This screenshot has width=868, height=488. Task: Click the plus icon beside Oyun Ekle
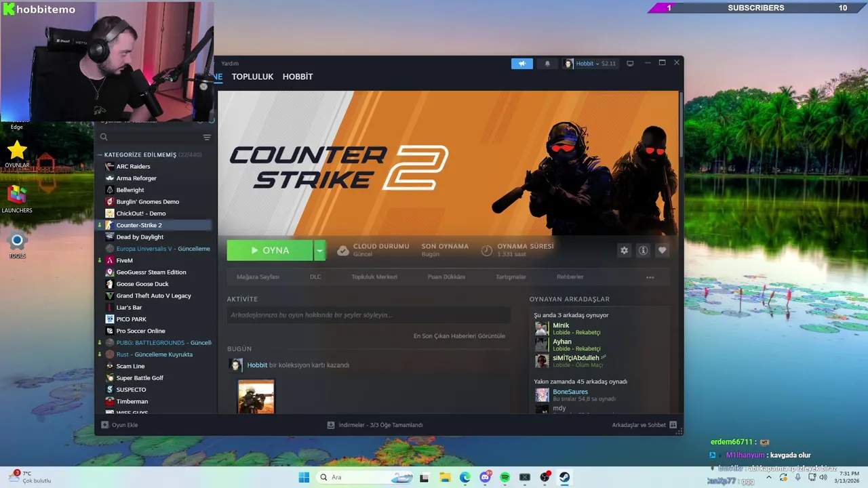point(104,425)
